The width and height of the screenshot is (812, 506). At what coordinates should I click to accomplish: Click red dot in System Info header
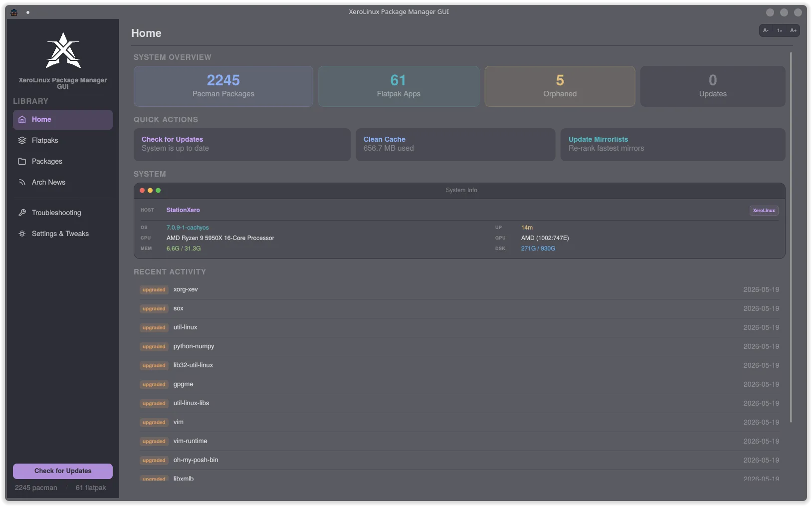click(x=142, y=191)
